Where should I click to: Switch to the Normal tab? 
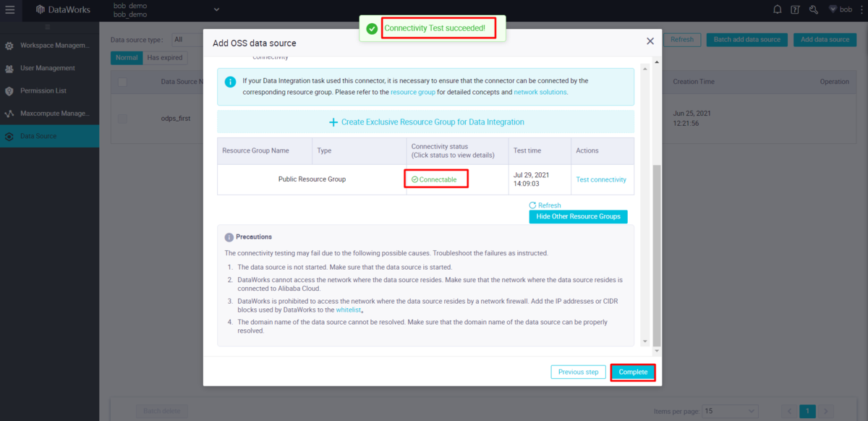pos(127,57)
